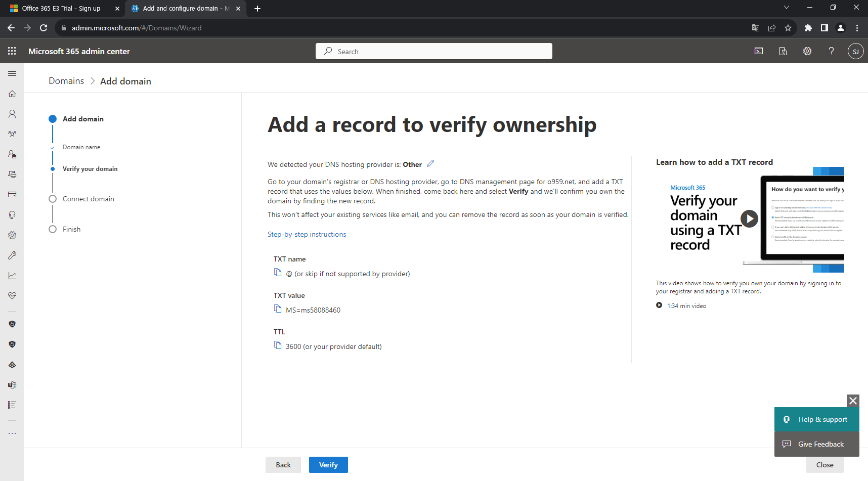This screenshot has width=868, height=482.
Task: Open Settings gear in left sidebar
Action: pos(12,235)
